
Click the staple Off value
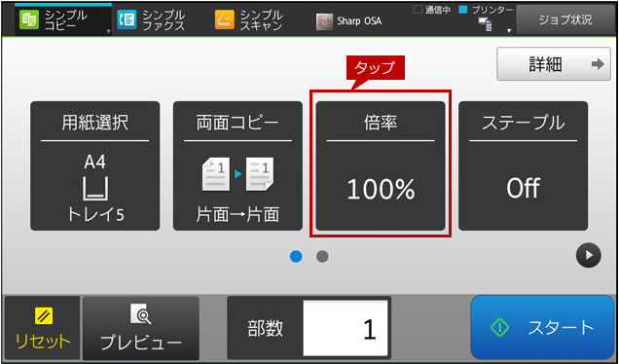coord(523,188)
